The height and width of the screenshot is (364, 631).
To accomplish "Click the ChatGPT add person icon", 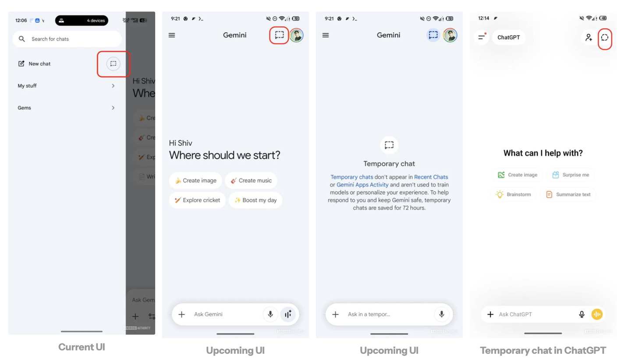I will tap(589, 37).
